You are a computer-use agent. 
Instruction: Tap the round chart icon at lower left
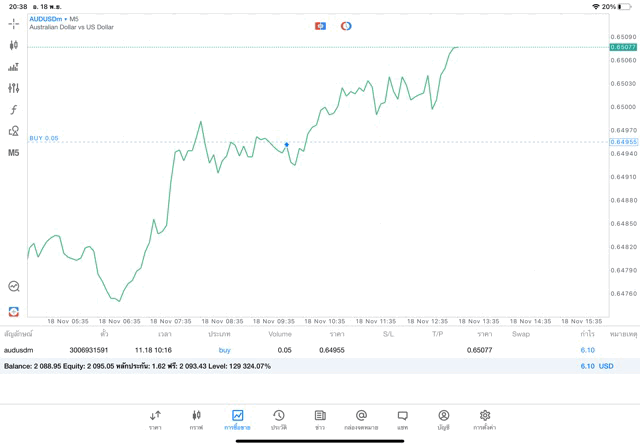14,287
